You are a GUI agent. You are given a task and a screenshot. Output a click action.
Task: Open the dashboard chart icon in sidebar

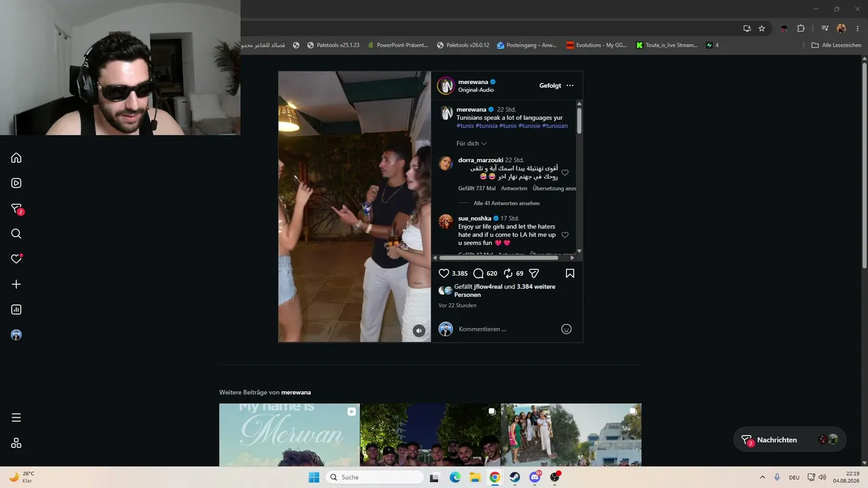[x=16, y=310]
